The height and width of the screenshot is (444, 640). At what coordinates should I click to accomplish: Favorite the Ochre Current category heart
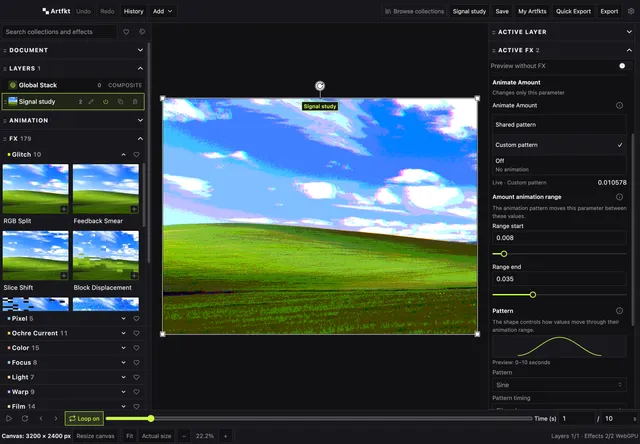pos(136,333)
